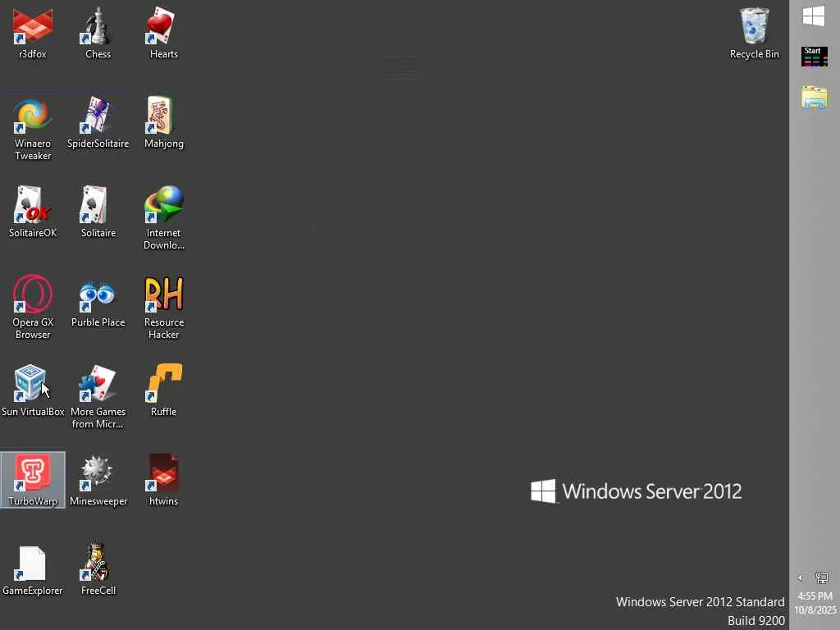
Task: Select the FreeCell game icon
Action: 98,570
